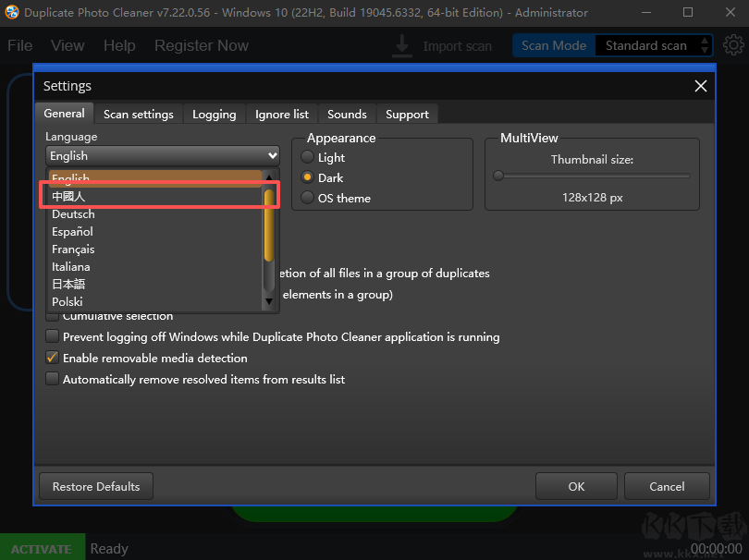Click the Restore Defaults button
Viewport: 749px width, 560px height.
[x=96, y=486]
